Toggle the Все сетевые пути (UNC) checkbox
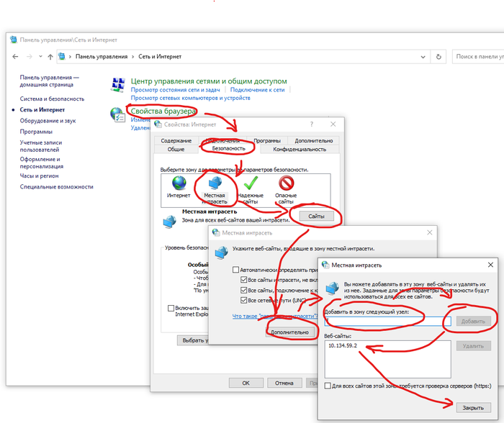The height and width of the screenshot is (423, 504). pyautogui.click(x=245, y=300)
